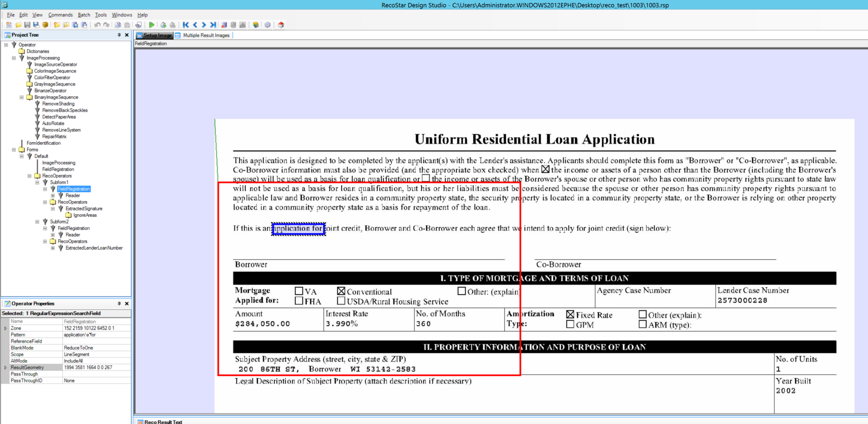This screenshot has width=868, height=424.
Task: Go to next image with right arrow
Action: (204, 25)
